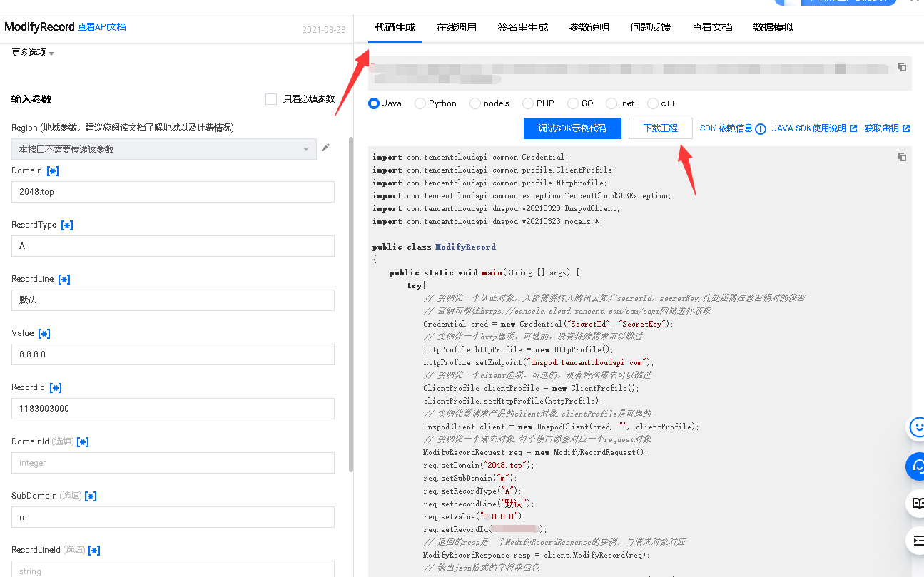The height and width of the screenshot is (577, 924).
Task: Click the RecordId parameter asterisk icon
Action: click(56, 388)
